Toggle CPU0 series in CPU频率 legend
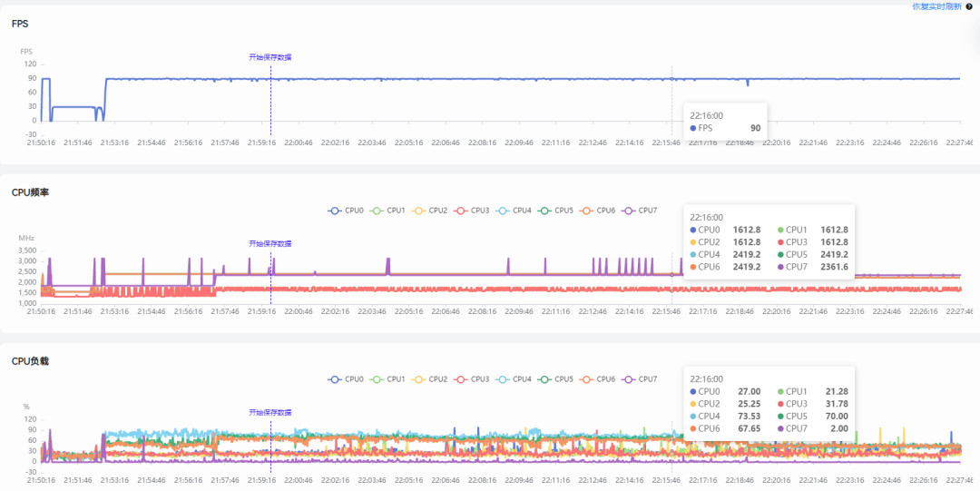Image resolution: width=980 pixels, height=491 pixels. 346,211
